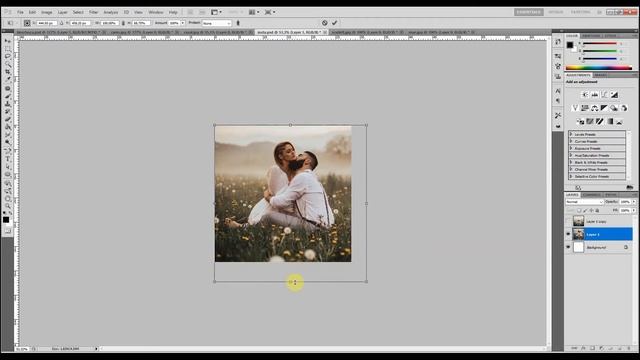The height and width of the screenshot is (360, 640).
Task: Select the Painting workspace
Action: [x=580, y=12]
